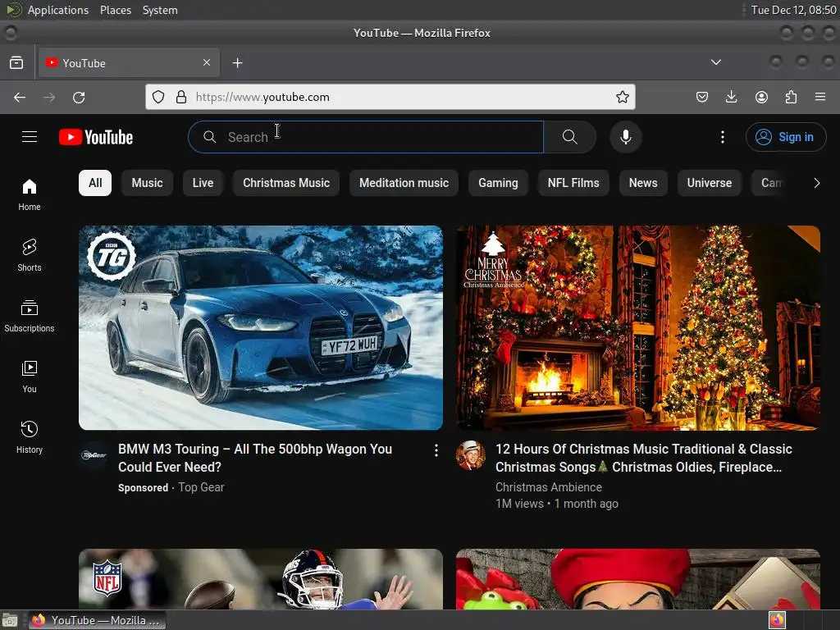
Task: Click the YouTube logo
Action: coord(96,137)
